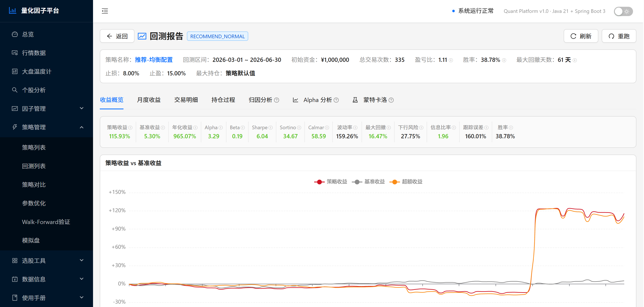This screenshot has width=644, height=307.
Task: Collapse the sidebar with the menu fold icon
Action: (105, 11)
